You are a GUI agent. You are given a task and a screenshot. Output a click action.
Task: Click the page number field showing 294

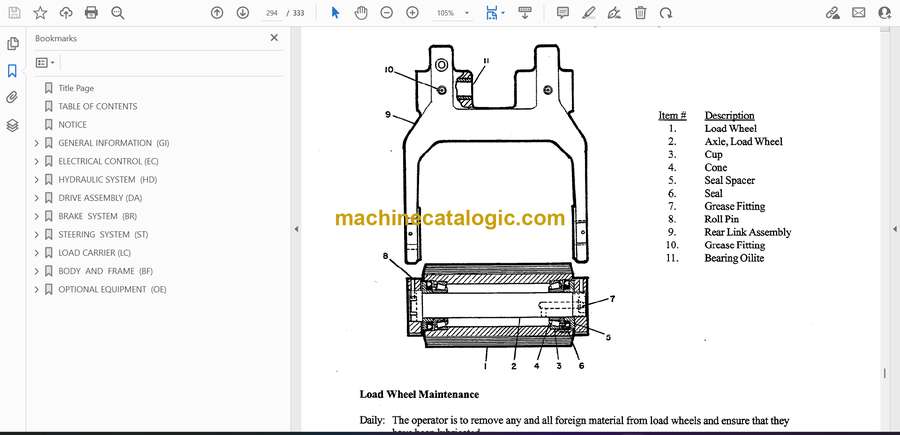click(x=271, y=13)
